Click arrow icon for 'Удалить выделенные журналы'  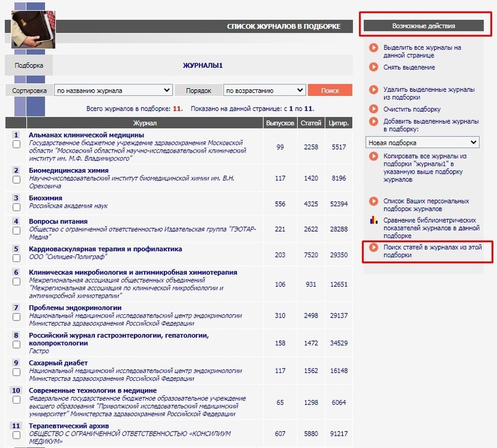[x=373, y=90]
